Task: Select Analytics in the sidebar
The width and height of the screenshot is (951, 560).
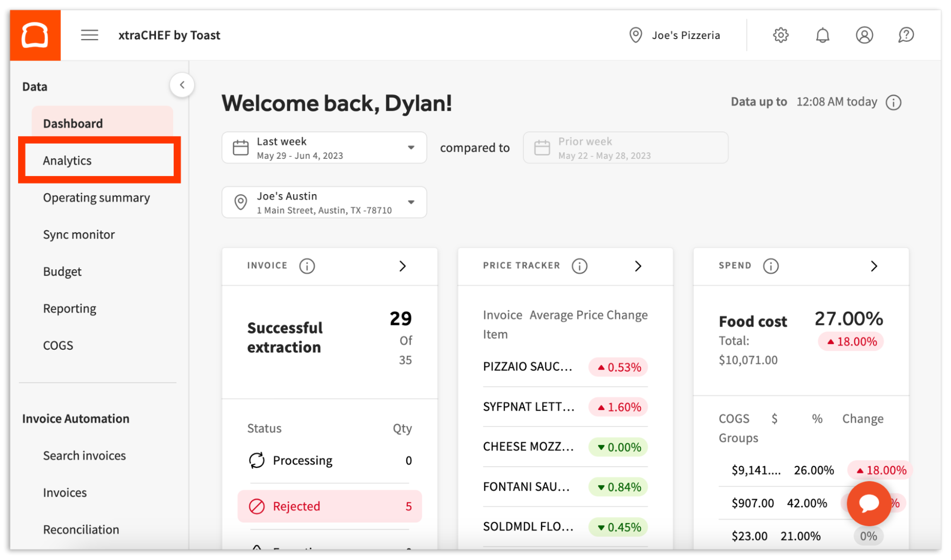Action: click(67, 160)
